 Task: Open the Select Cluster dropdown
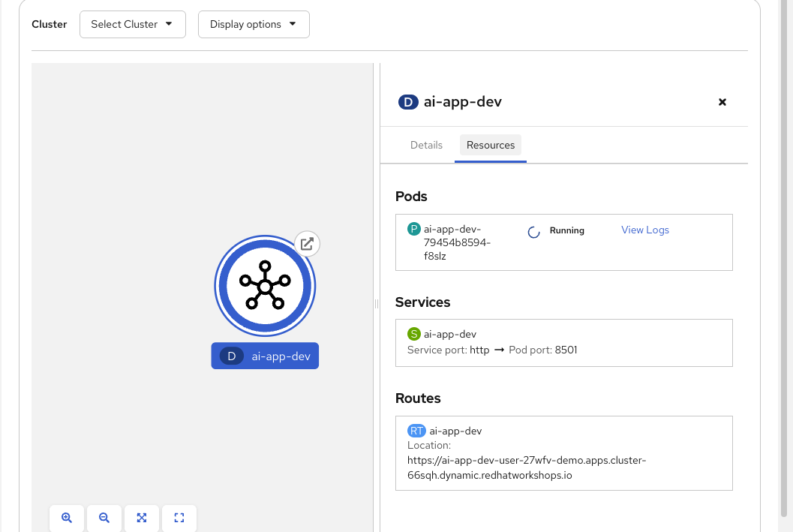[x=132, y=24]
